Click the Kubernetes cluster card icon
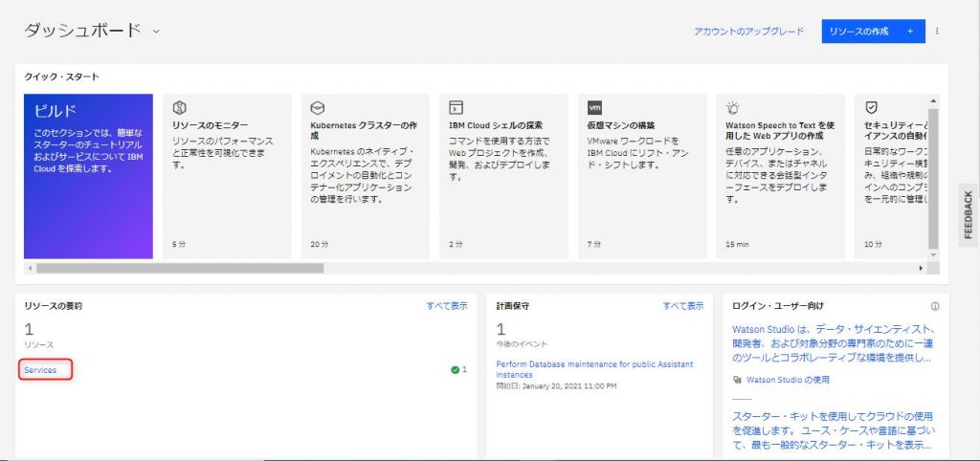The height and width of the screenshot is (461, 980). point(317,108)
